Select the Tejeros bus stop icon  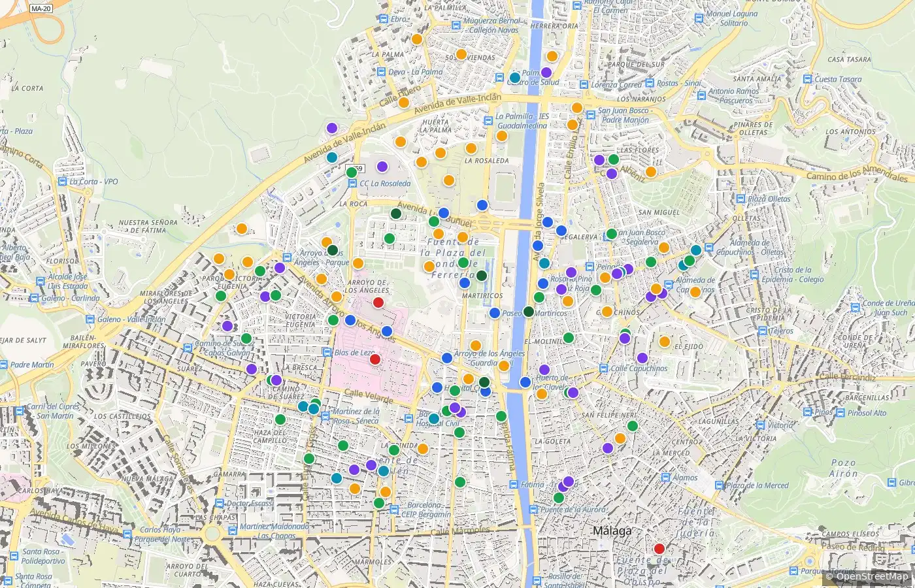762,331
